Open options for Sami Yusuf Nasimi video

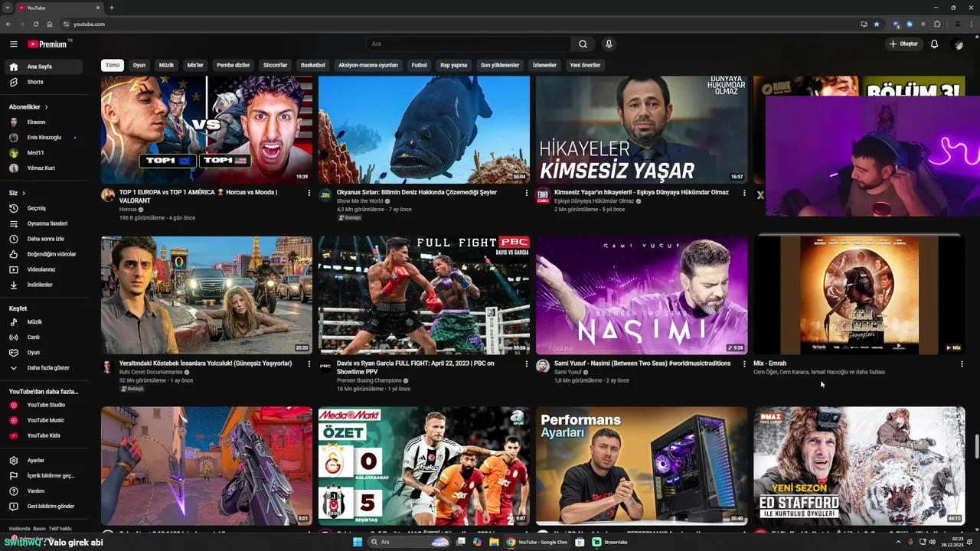744,364
